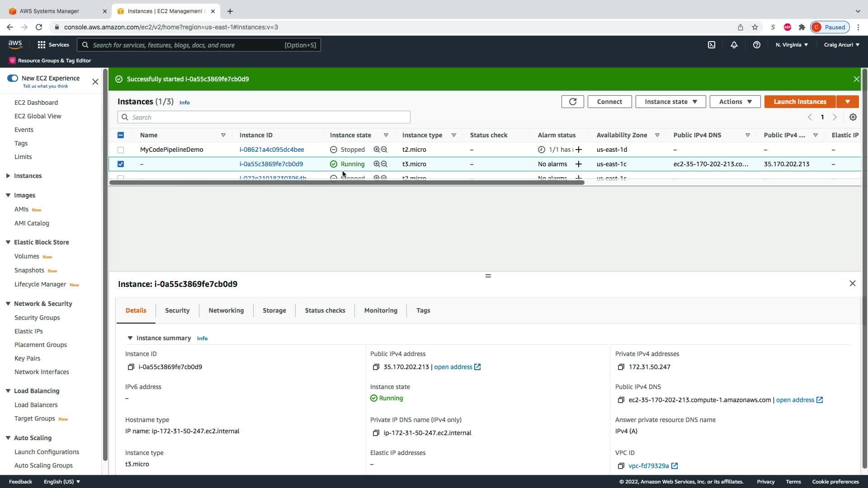This screenshot has height=488, width=868.
Task: Switch to the Networking tab
Action: (226, 310)
